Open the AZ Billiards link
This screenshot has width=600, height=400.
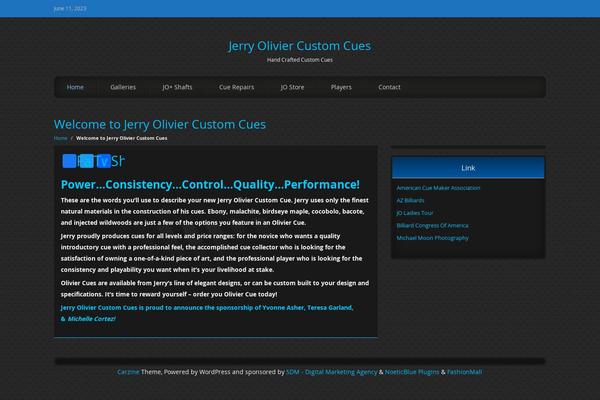pyautogui.click(x=410, y=201)
